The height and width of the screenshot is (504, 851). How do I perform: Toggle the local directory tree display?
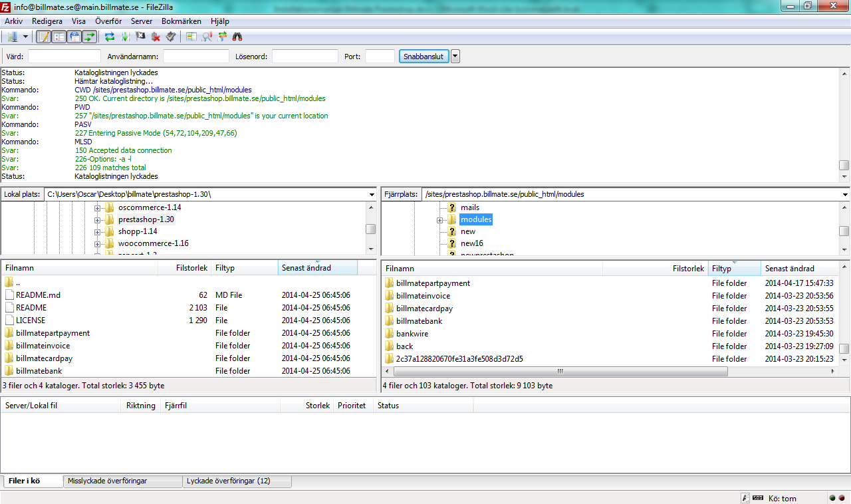(x=59, y=37)
